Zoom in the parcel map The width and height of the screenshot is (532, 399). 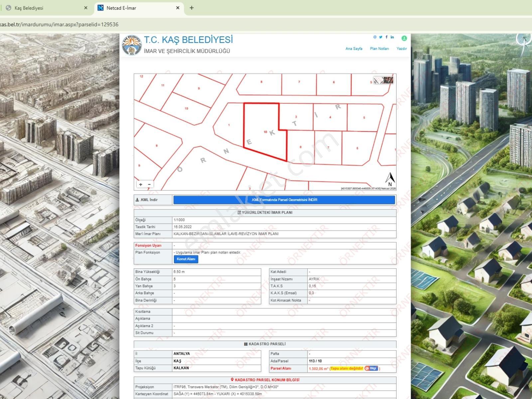coord(141,184)
